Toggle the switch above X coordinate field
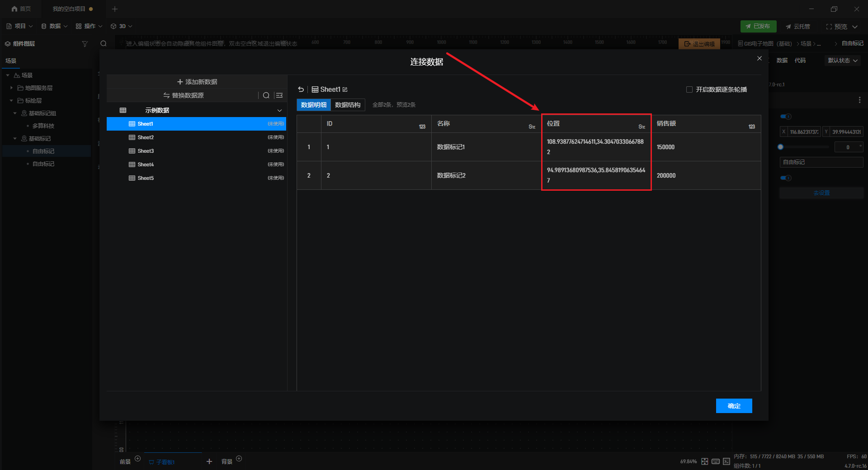The image size is (868, 470). tap(786, 117)
